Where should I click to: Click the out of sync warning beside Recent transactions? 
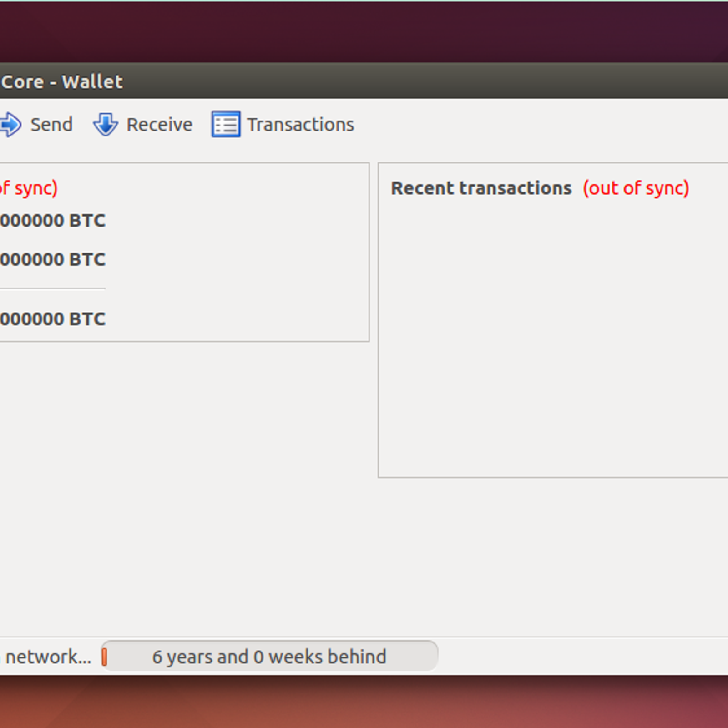[636, 188]
